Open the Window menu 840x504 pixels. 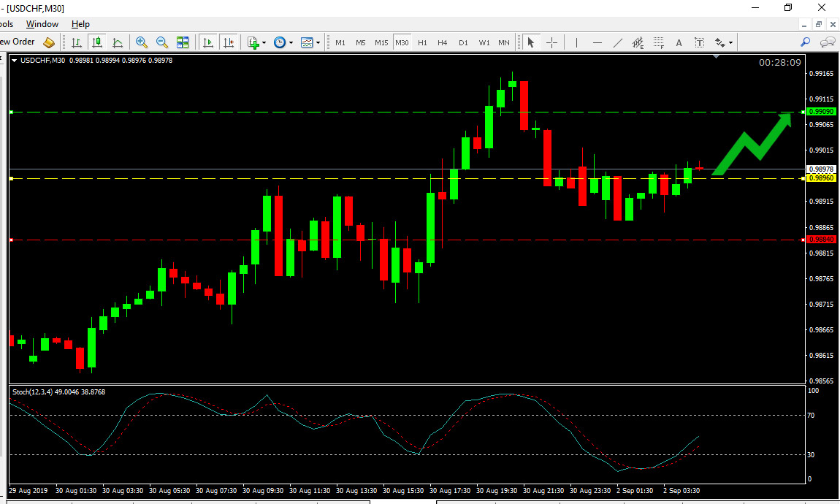(x=42, y=24)
